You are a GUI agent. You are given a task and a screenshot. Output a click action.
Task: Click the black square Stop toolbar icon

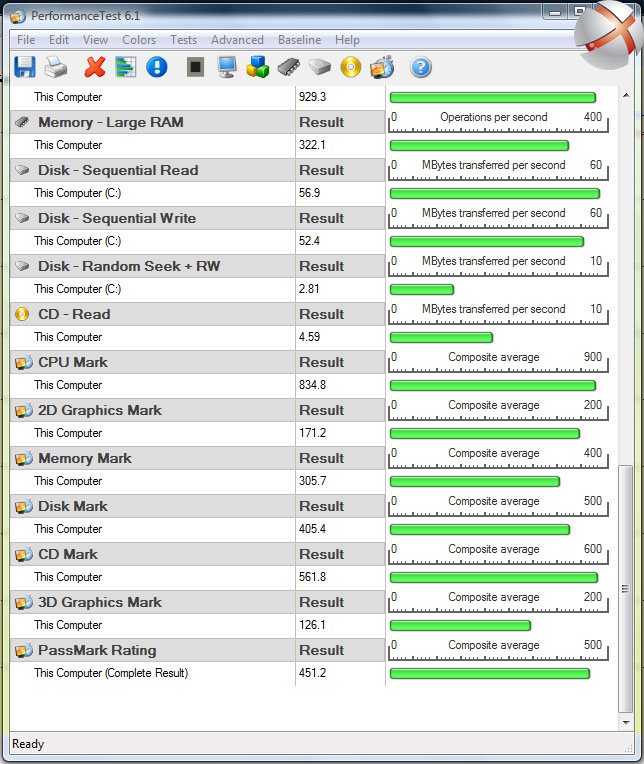point(195,67)
